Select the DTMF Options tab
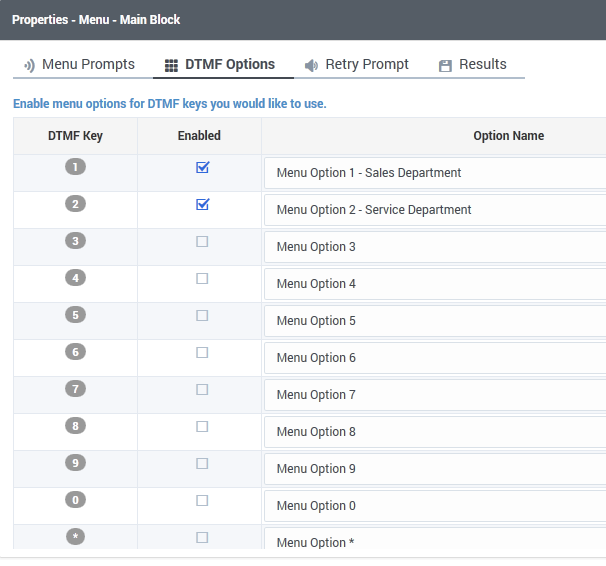This screenshot has width=606, height=566. tap(220, 64)
